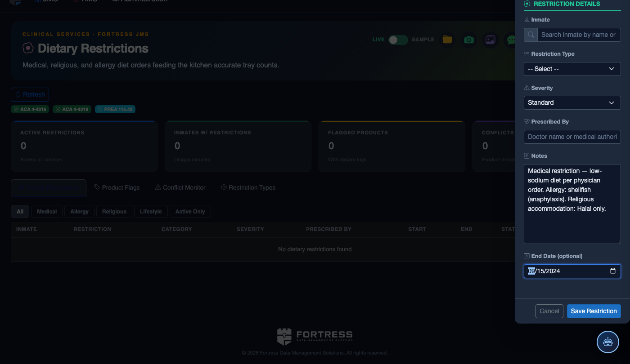The image size is (630, 364).
Task: Select the All filter chip
Action: [20, 212]
